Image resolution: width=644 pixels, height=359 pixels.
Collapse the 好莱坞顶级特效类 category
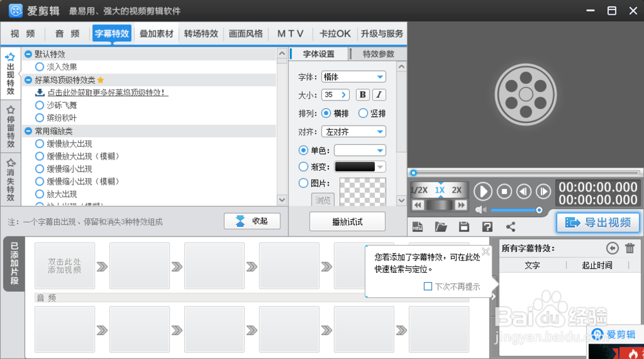coord(28,80)
